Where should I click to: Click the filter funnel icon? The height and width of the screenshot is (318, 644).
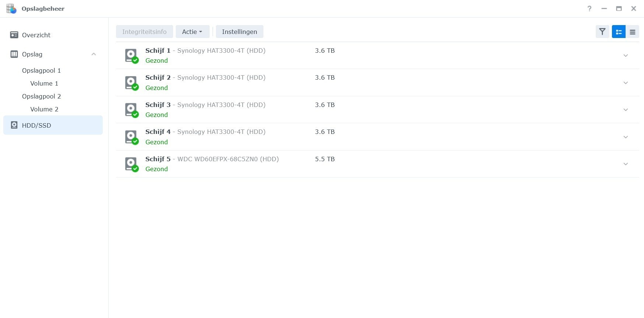[x=602, y=32]
